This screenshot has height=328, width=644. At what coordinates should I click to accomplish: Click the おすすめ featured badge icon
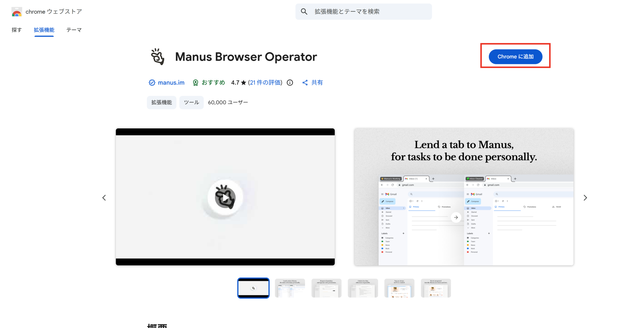tap(195, 83)
